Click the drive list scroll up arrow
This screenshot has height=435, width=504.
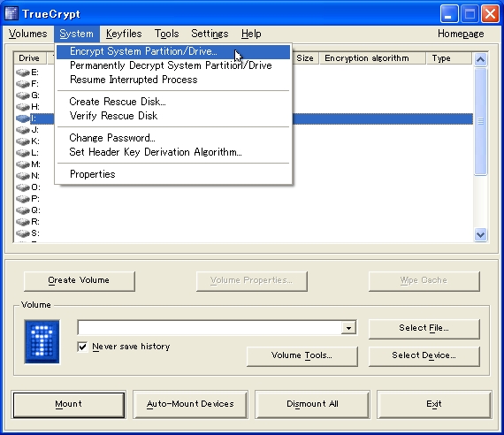[480, 59]
